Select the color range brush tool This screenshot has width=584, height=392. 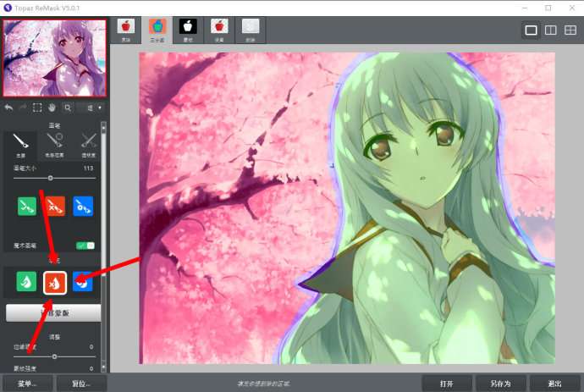(54, 145)
